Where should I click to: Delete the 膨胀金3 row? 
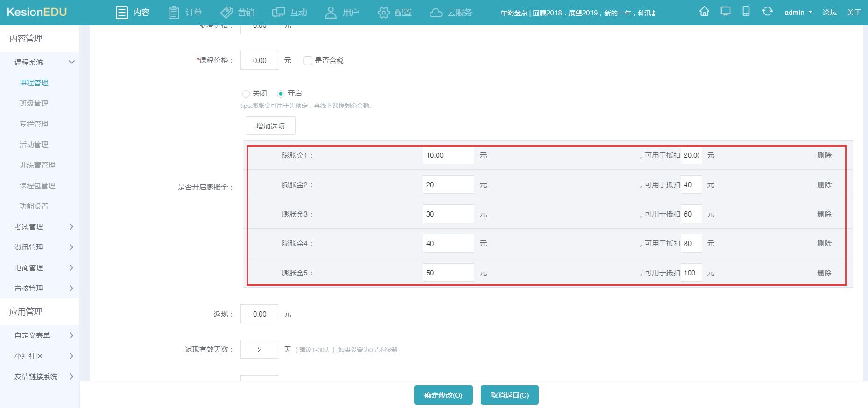coord(824,214)
